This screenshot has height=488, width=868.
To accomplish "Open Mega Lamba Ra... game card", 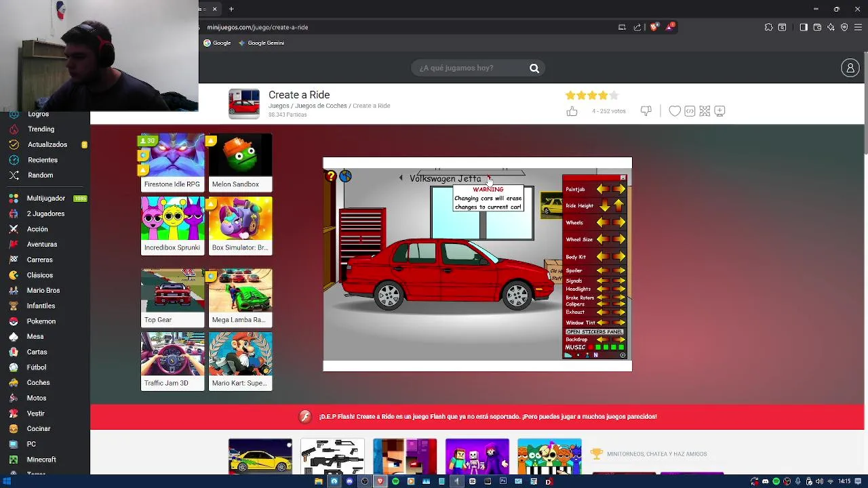I will 240,298.
